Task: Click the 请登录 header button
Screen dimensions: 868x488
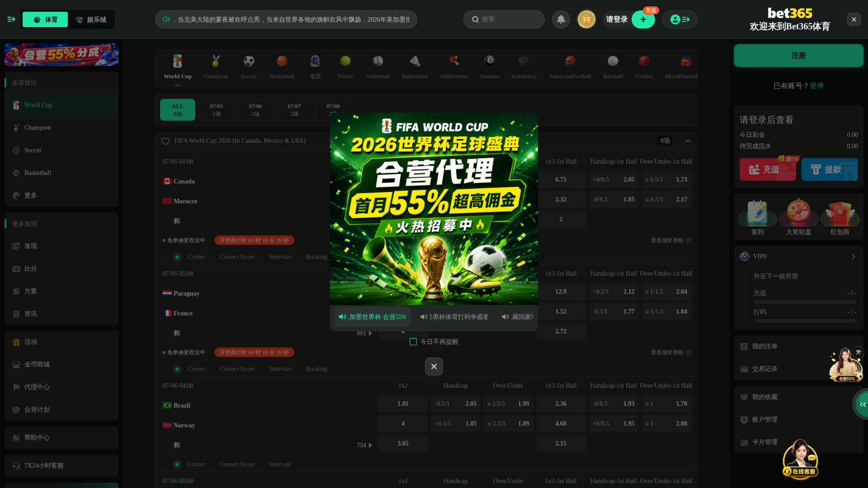Action: [617, 19]
